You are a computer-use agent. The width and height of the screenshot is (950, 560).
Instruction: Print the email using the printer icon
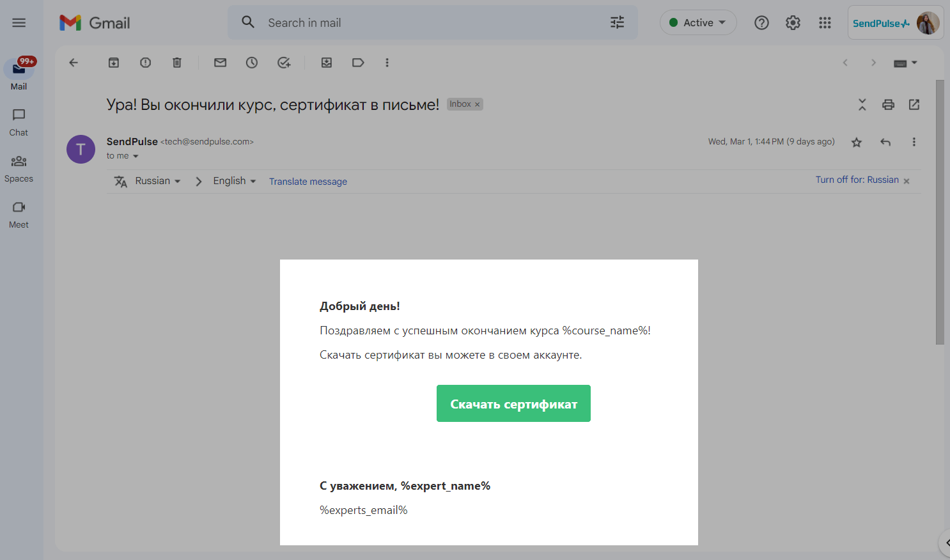click(x=888, y=105)
